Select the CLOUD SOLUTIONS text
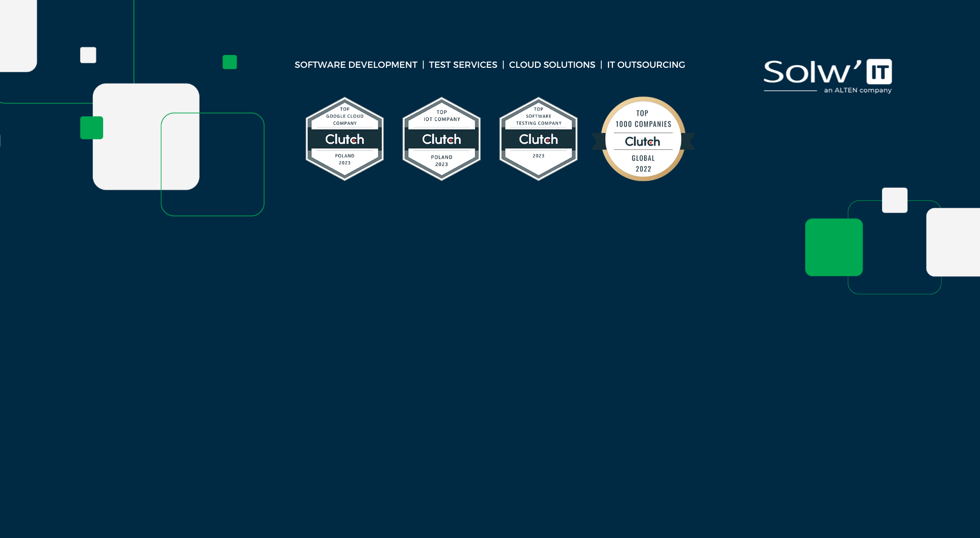Screen dimensions: 980x538 pos(552,65)
